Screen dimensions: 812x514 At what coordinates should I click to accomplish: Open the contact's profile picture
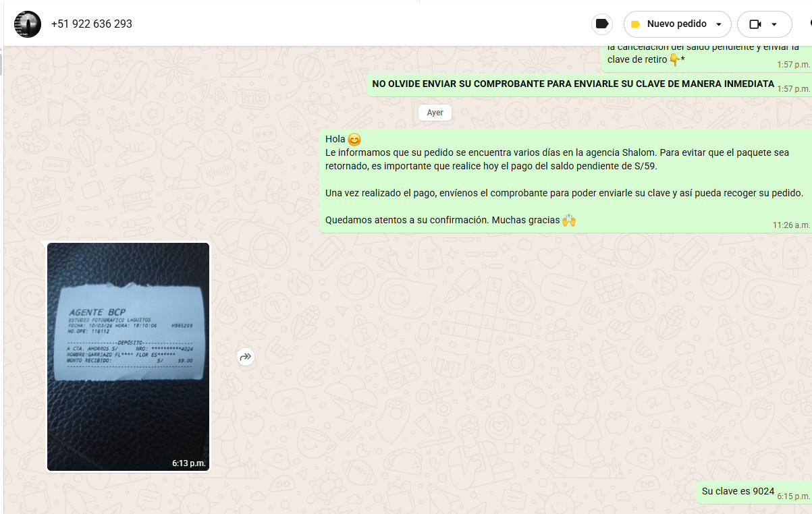[x=27, y=24]
